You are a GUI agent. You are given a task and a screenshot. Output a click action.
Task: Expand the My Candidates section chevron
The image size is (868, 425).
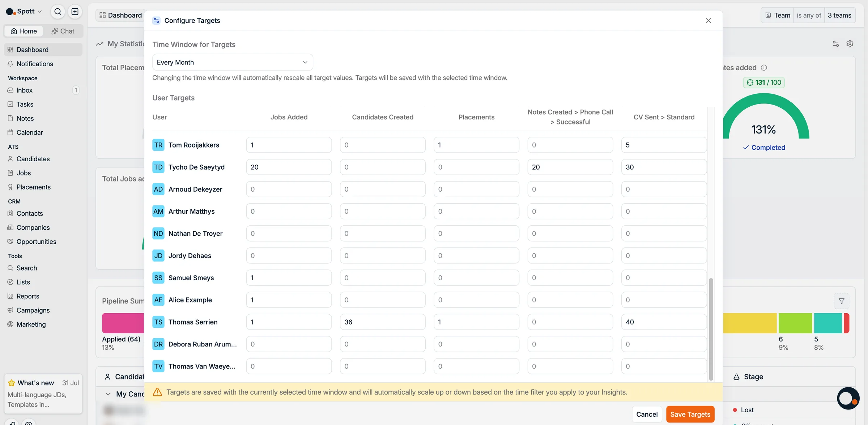coord(108,394)
